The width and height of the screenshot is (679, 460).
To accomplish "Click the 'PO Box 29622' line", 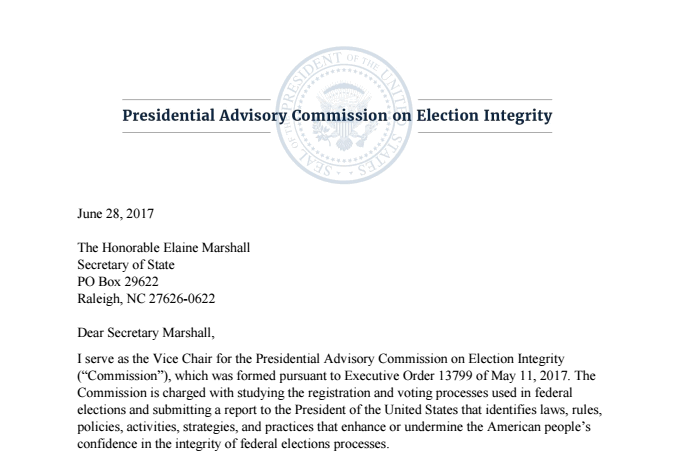I will click(x=118, y=281).
